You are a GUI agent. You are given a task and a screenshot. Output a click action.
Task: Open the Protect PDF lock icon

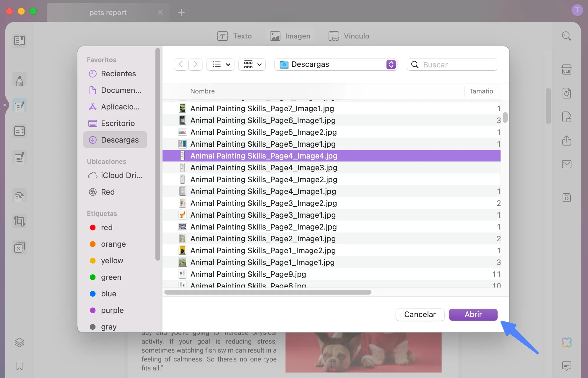click(566, 117)
